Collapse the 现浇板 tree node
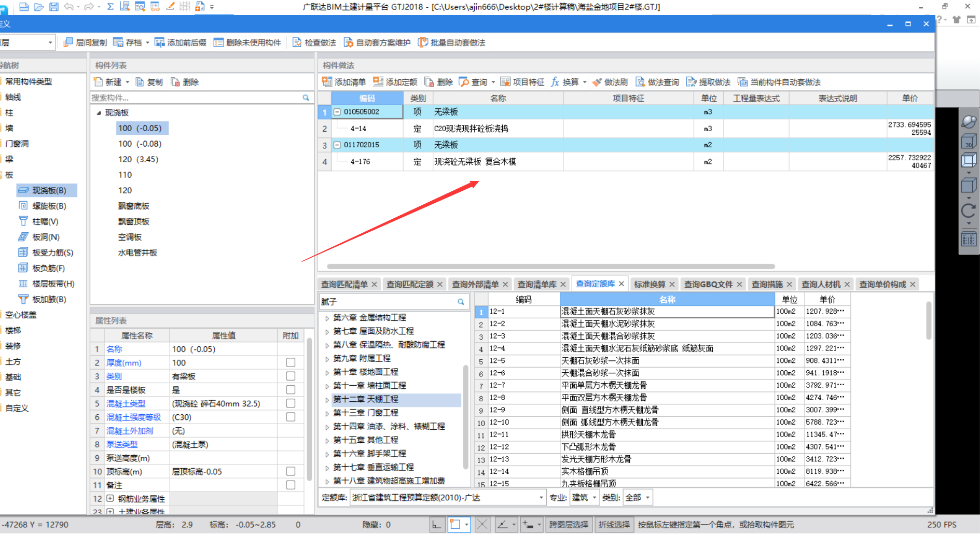This screenshot has height=534, width=980. click(x=99, y=113)
